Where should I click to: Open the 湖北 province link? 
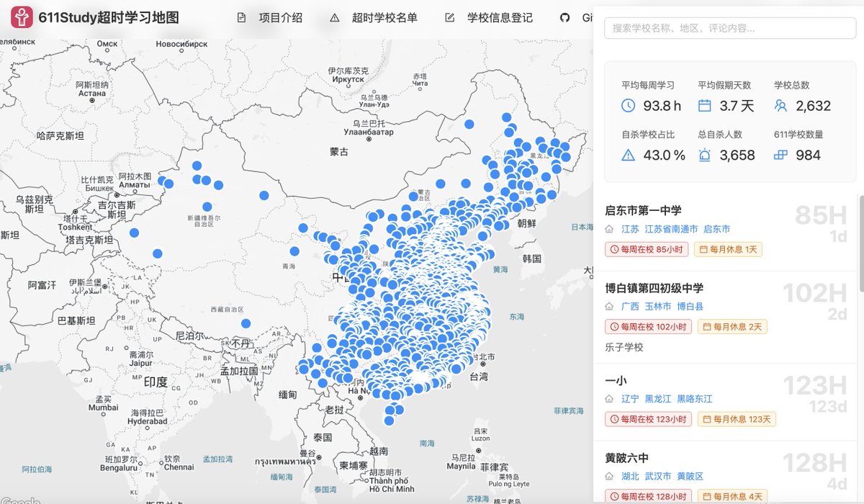coord(630,477)
